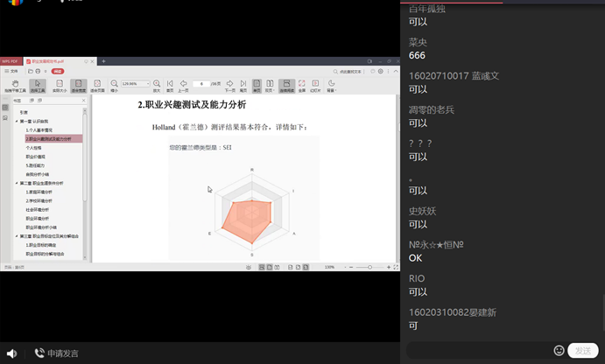
Task: Go to previous page (上一页) arrow
Action: coord(183,85)
